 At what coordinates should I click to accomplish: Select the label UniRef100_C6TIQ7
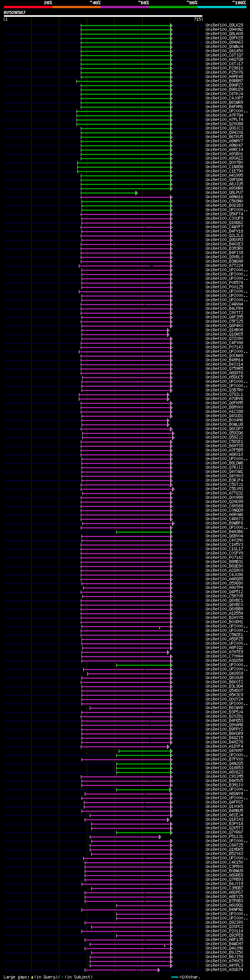point(224,55)
